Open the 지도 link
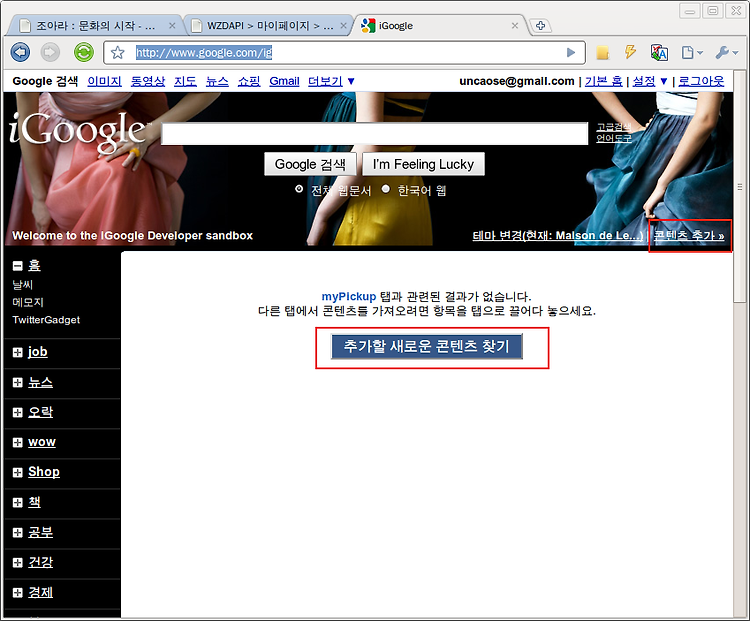Screen dimensions: 750x621 (x=185, y=81)
